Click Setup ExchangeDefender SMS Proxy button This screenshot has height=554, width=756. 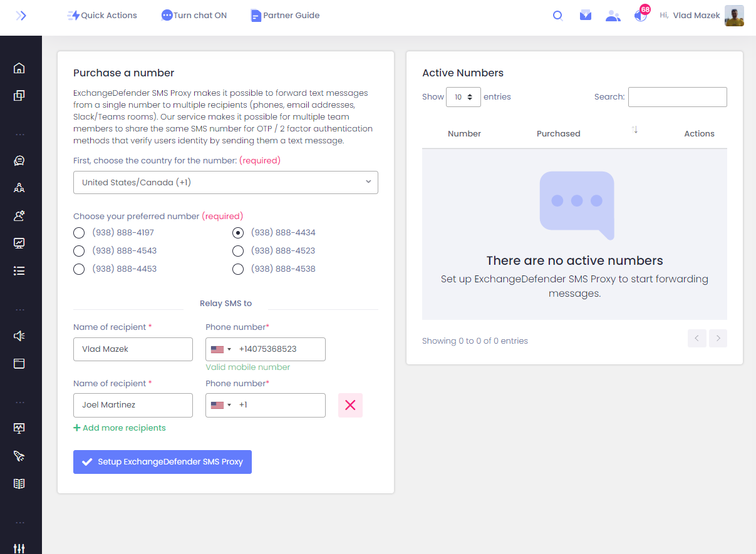point(162,462)
